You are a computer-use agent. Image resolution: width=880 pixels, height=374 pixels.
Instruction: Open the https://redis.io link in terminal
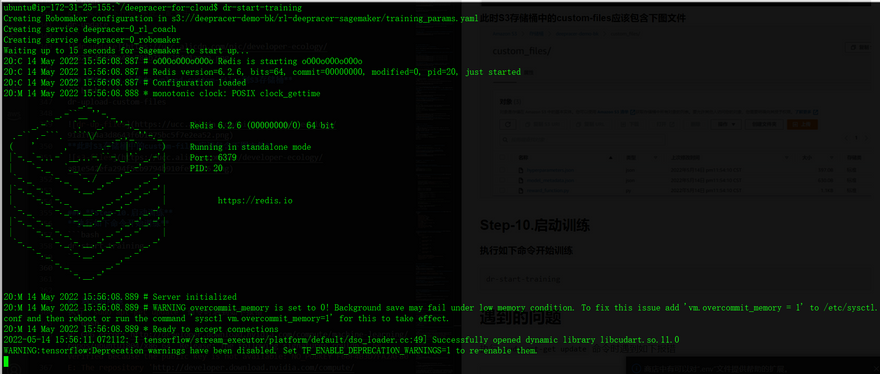[255, 200]
